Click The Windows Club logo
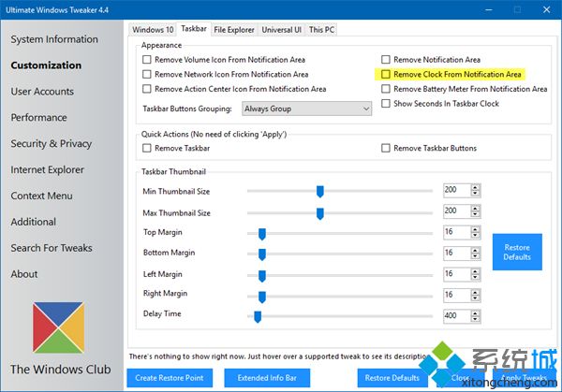The image size is (562, 392). click(x=58, y=327)
